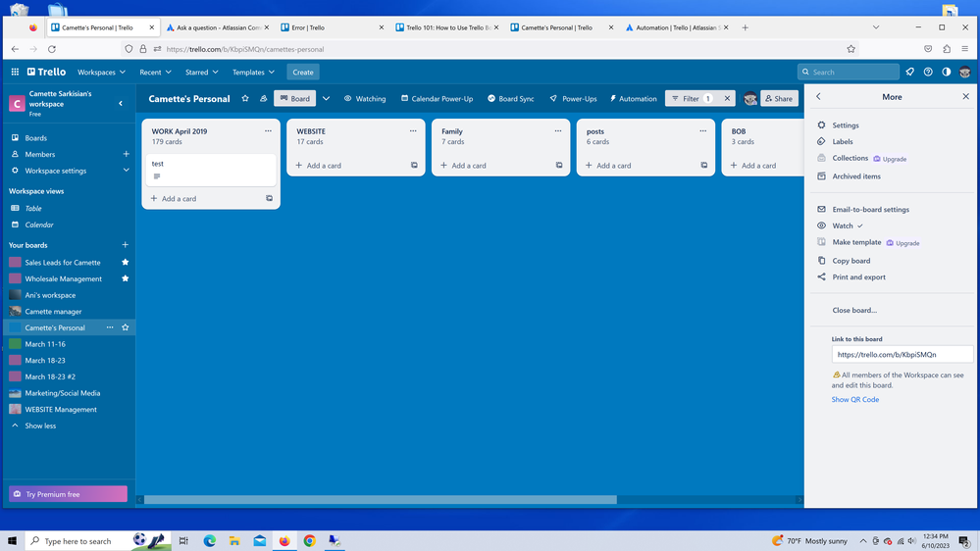Open WEBSITE list actions menu dots
The width and height of the screenshot is (980, 551).
coord(413,131)
